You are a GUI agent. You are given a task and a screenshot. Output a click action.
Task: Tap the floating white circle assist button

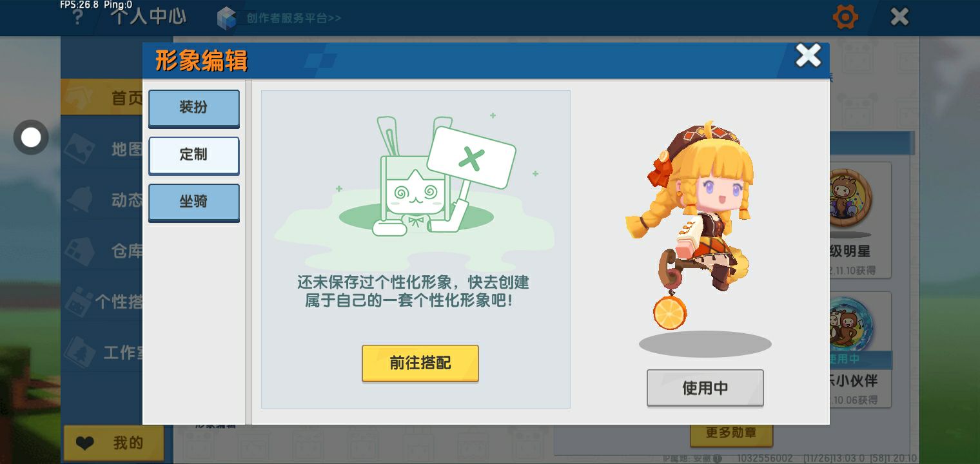31,137
